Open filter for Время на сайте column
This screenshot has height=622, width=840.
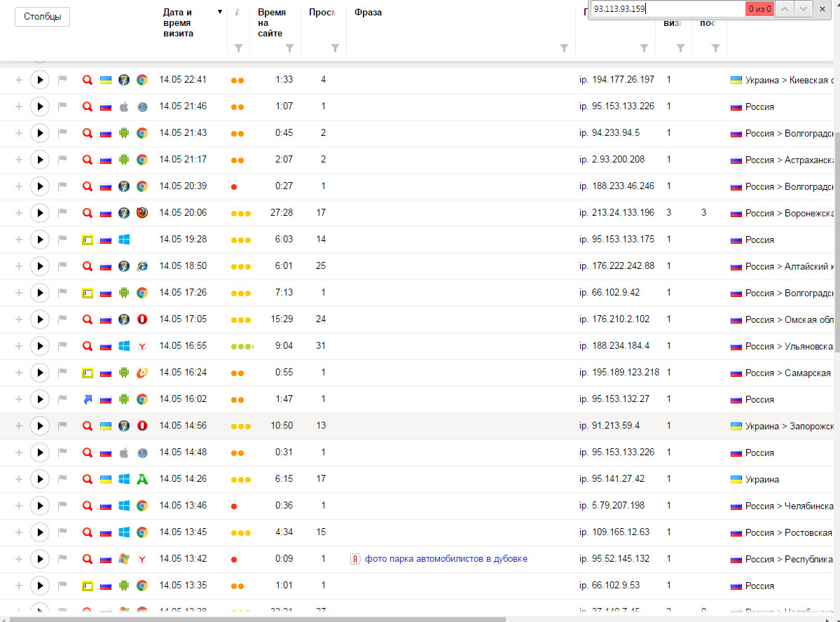(x=289, y=48)
